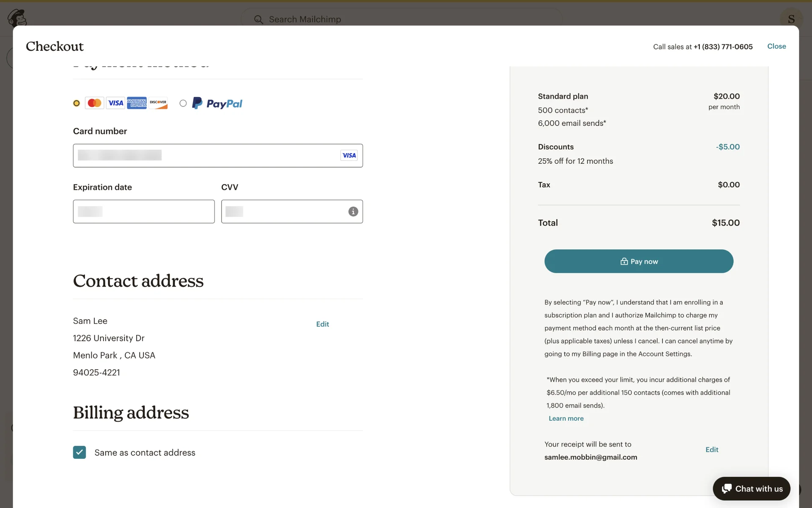
Task: Open the Chat with us widget
Action: [x=751, y=489]
